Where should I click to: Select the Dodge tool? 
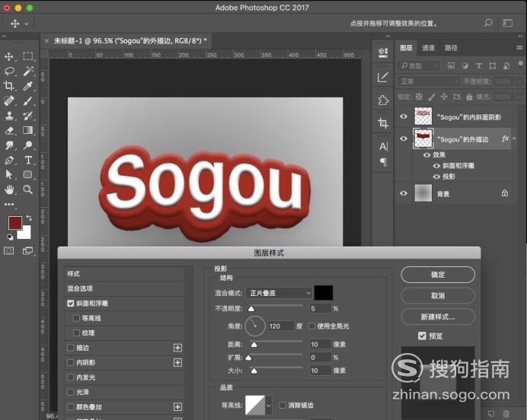(28, 145)
